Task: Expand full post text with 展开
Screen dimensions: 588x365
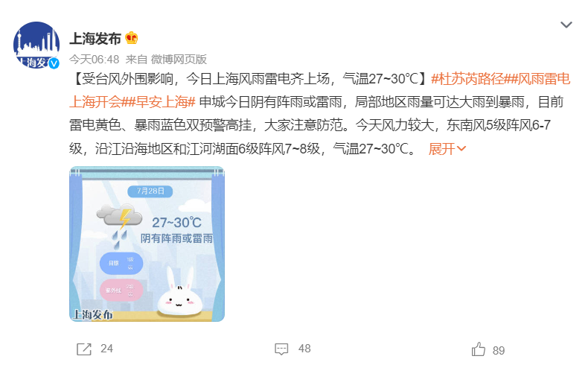Action: click(447, 149)
